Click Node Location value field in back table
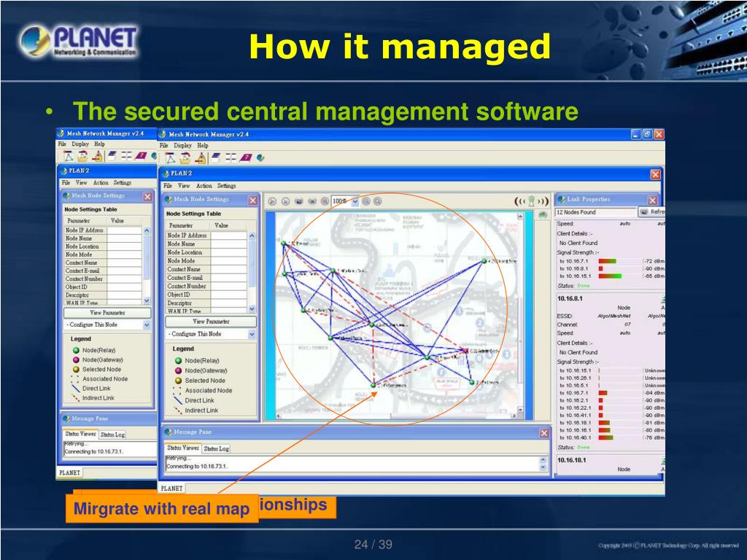The width and height of the screenshot is (747, 560). coord(124,246)
